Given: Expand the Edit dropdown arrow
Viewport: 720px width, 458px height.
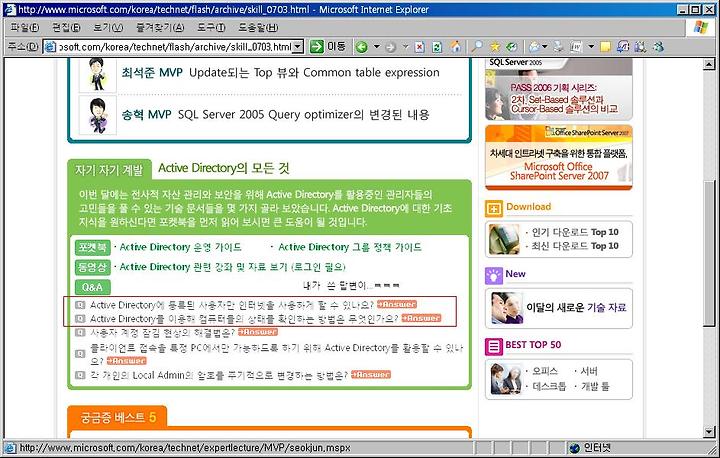Looking at the screenshot, I should (591, 47).
